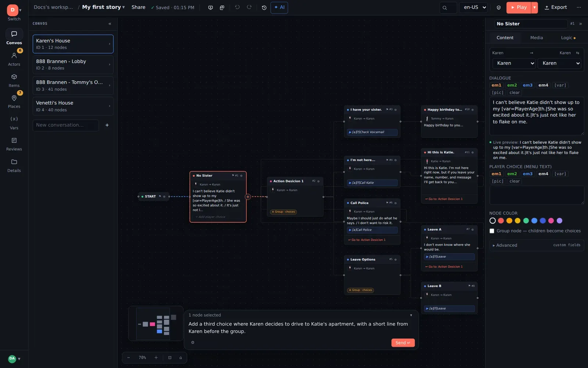Select 888 Brannen - Lobby conversation
Image resolution: width=588 pixels, height=368 pixels.
[73, 64]
